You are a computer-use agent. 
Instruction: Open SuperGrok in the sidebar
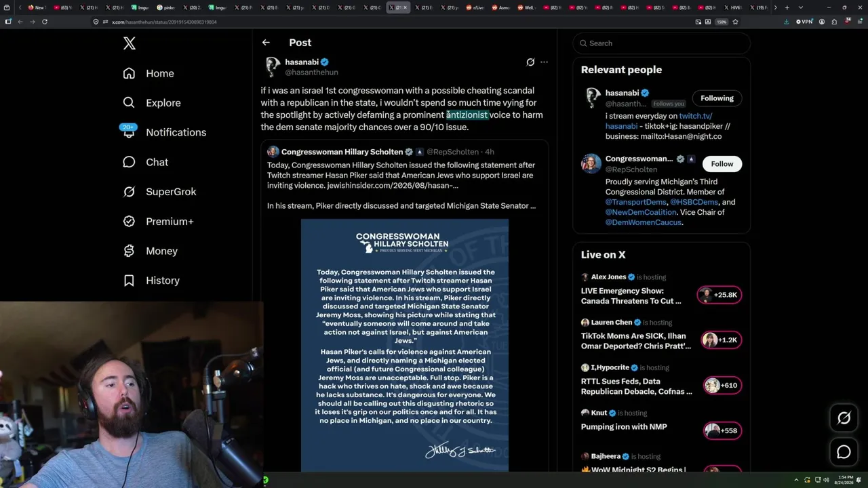[x=159, y=192]
